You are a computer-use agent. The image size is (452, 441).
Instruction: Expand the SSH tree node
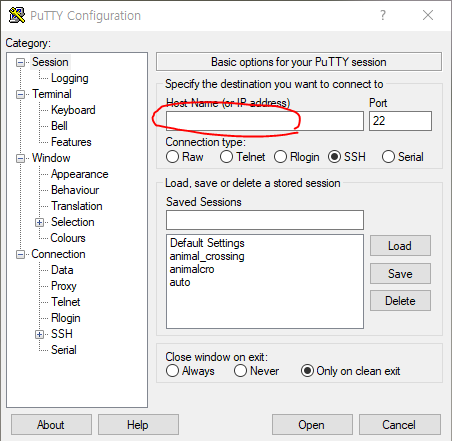pos(39,334)
